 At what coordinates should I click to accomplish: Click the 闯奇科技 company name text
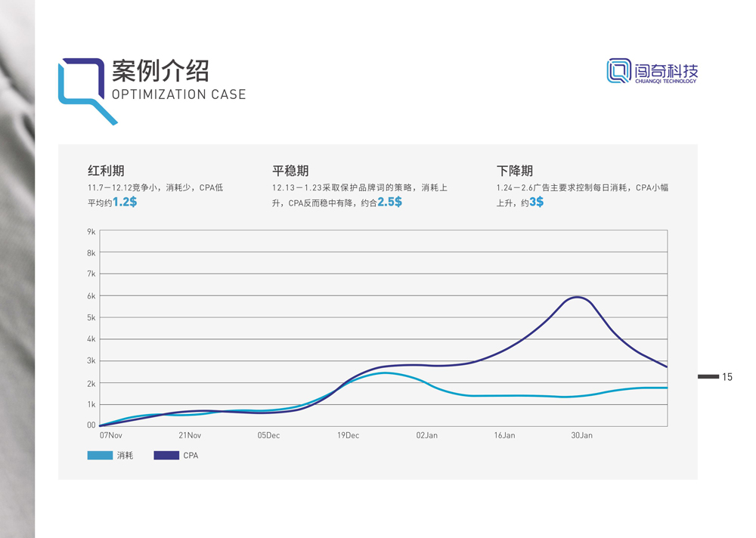[x=665, y=70]
